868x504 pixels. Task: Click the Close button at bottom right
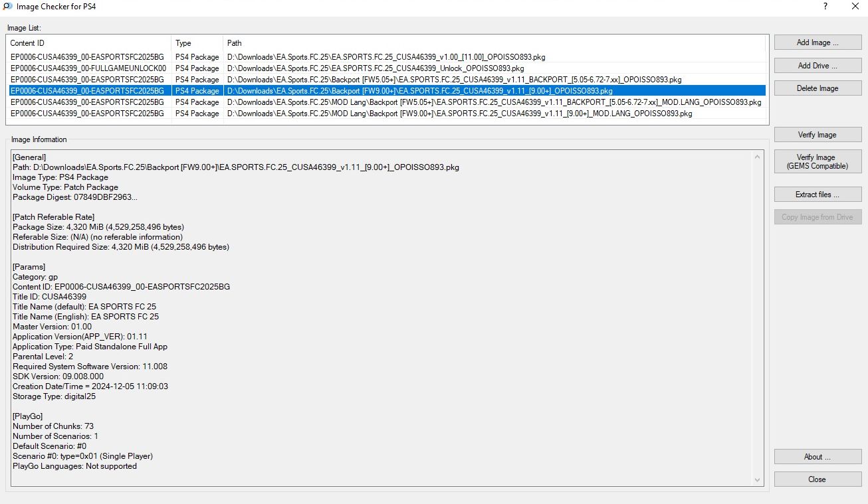click(817, 479)
